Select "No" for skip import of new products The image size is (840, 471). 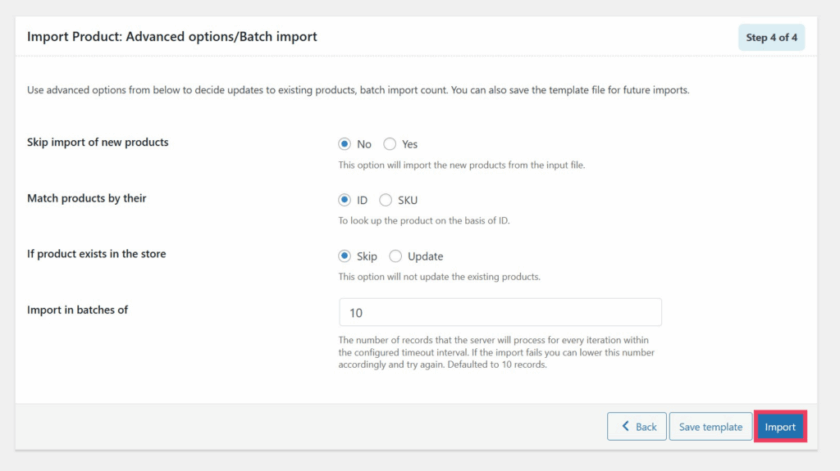pos(346,144)
